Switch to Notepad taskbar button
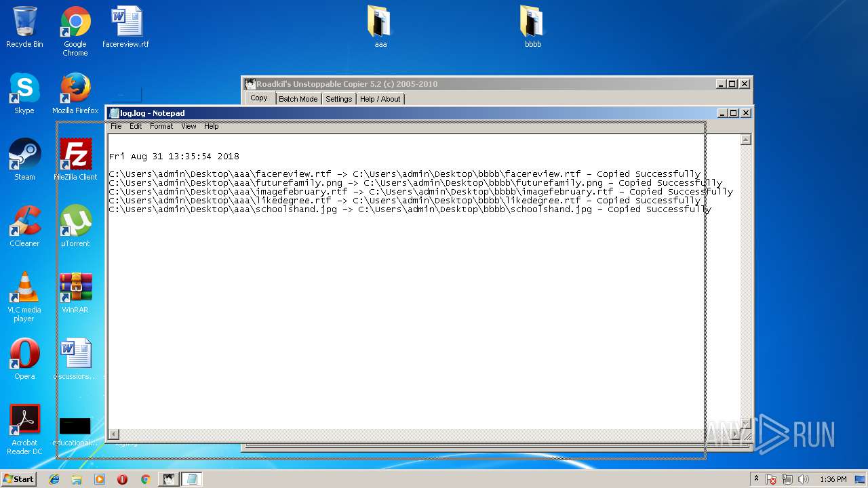Screen dimensions: 868x488 click(191, 479)
